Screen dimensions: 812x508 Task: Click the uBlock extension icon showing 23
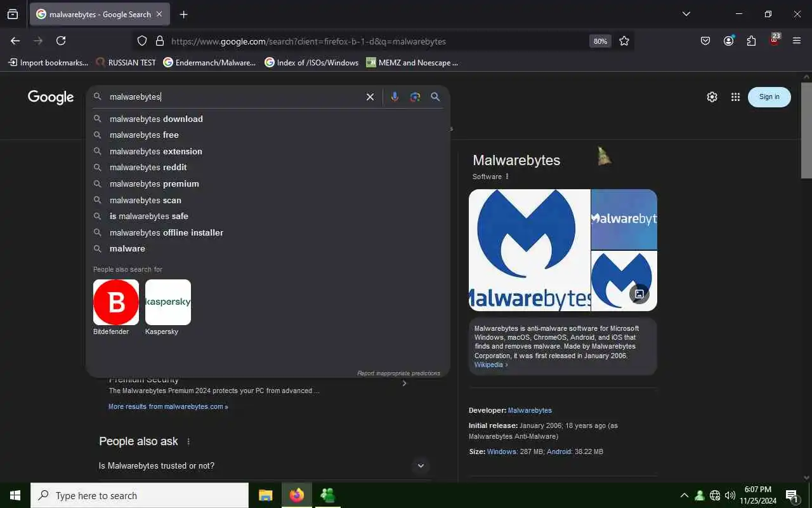coord(774,39)
